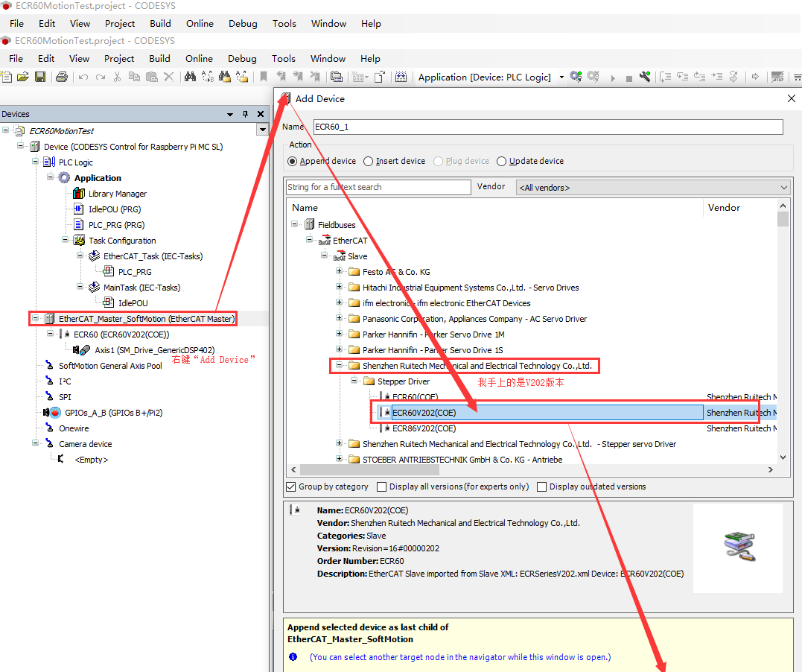Select the Plug device radio button
802x672 pixels.
click(x=438, y=161)
